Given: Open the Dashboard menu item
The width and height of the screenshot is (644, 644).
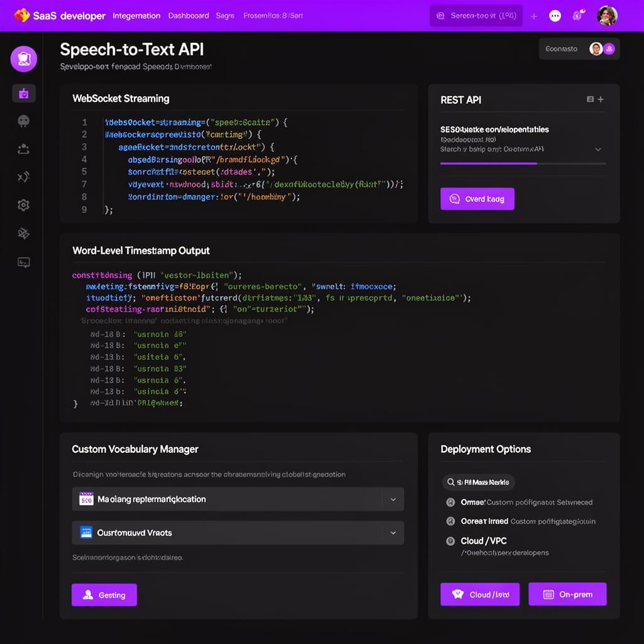Looking at the screenshot, I should pos(188,16).
